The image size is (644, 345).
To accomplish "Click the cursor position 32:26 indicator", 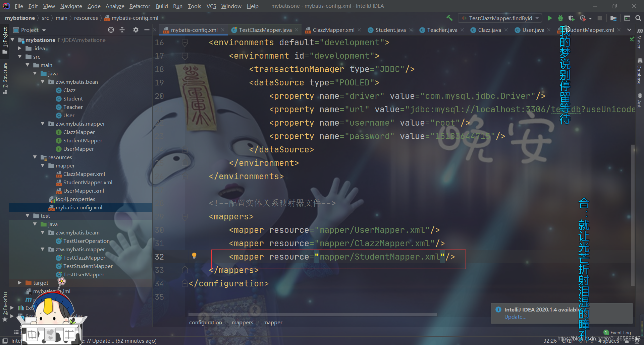I will (550, 341).
